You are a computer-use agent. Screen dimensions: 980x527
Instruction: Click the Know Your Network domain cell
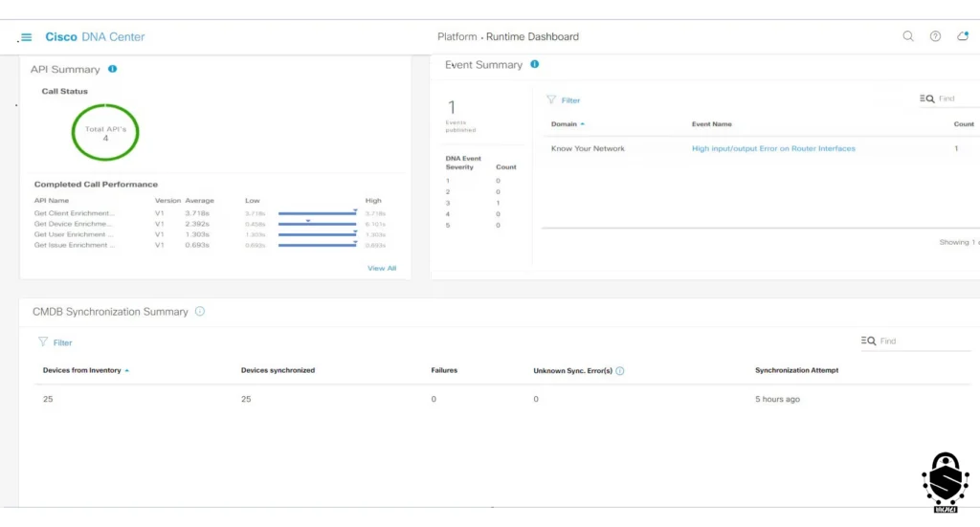click(x=588, y=148)
